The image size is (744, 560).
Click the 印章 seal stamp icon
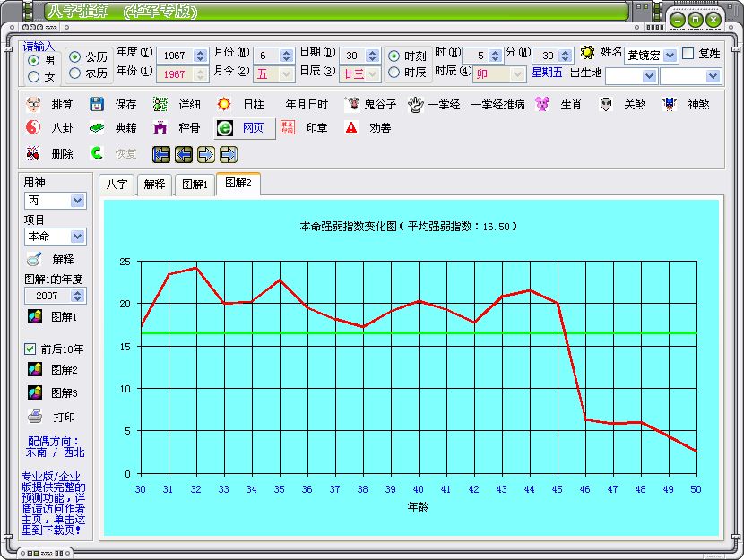(287, 128)
